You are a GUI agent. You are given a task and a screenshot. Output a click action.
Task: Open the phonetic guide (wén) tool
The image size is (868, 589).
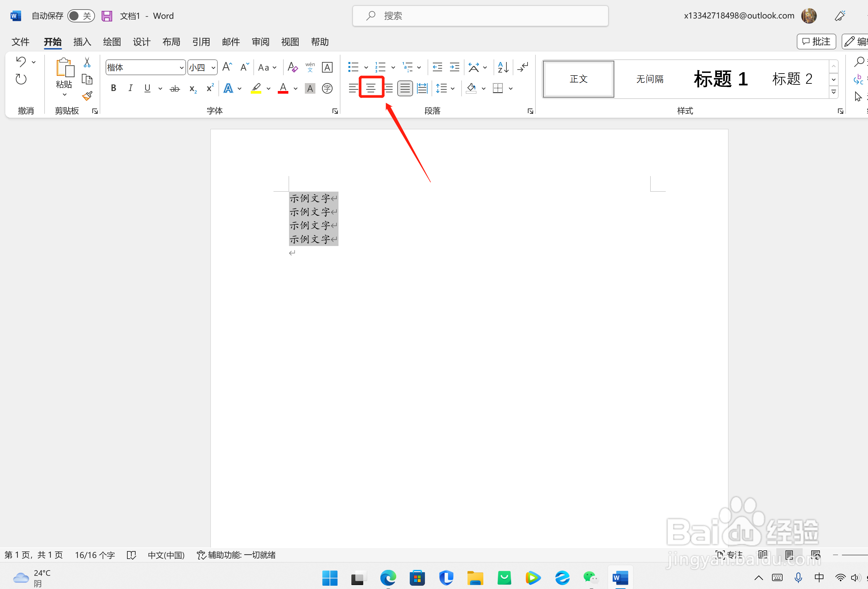pos(310,67)
